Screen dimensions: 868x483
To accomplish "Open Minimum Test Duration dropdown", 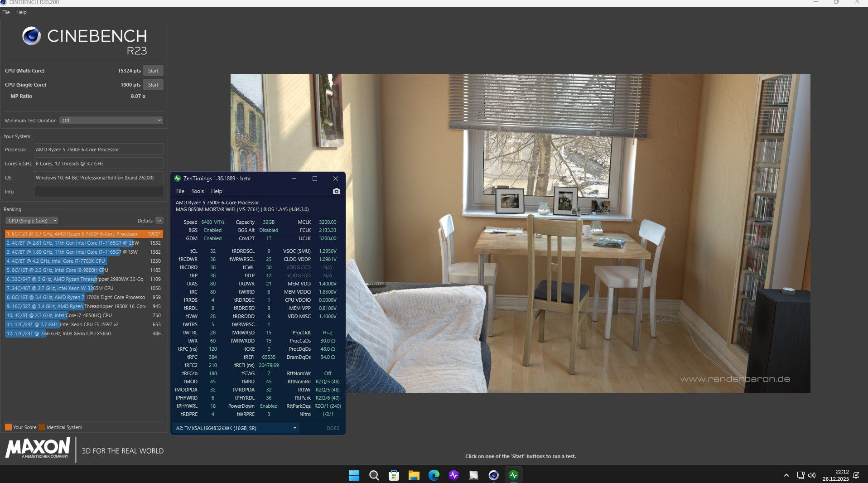I will [x=111, y=121].
